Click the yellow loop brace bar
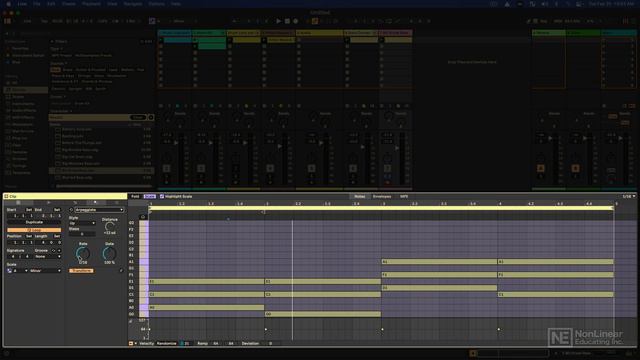Image resolution: width=640 pixels, height=360 pixels. click(x=381, y=208)
